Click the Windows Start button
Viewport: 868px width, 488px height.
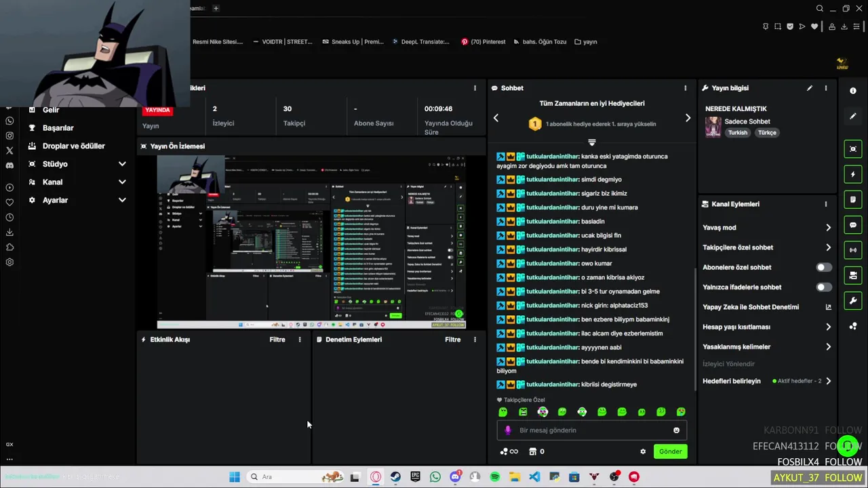(235, 477)
